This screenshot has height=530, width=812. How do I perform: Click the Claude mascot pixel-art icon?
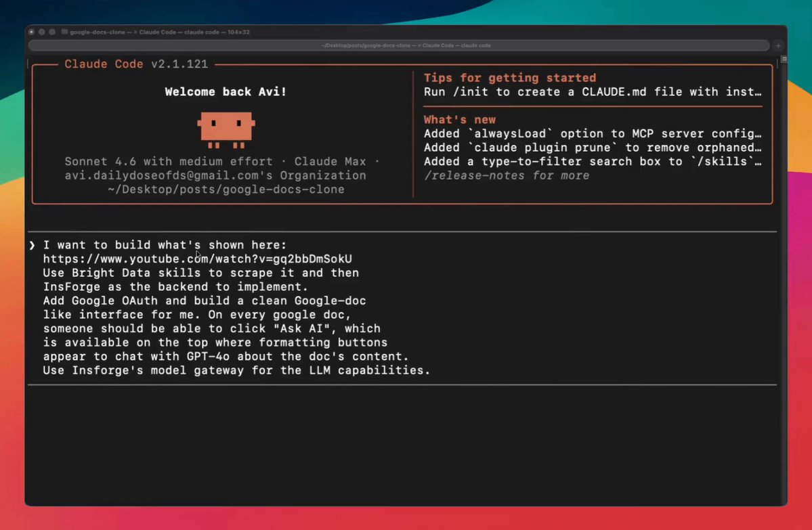click(x=226, y=129)
